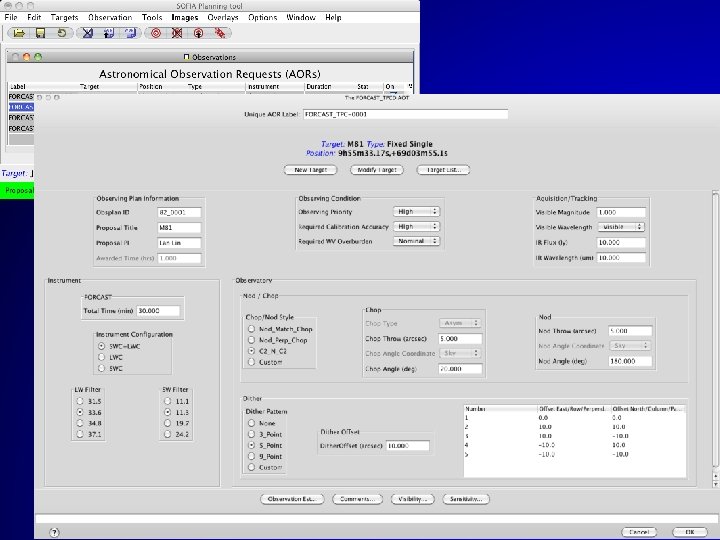The image size is (720, 540).
Task: Select the 9_Point dither pattern
Action: 251,455
